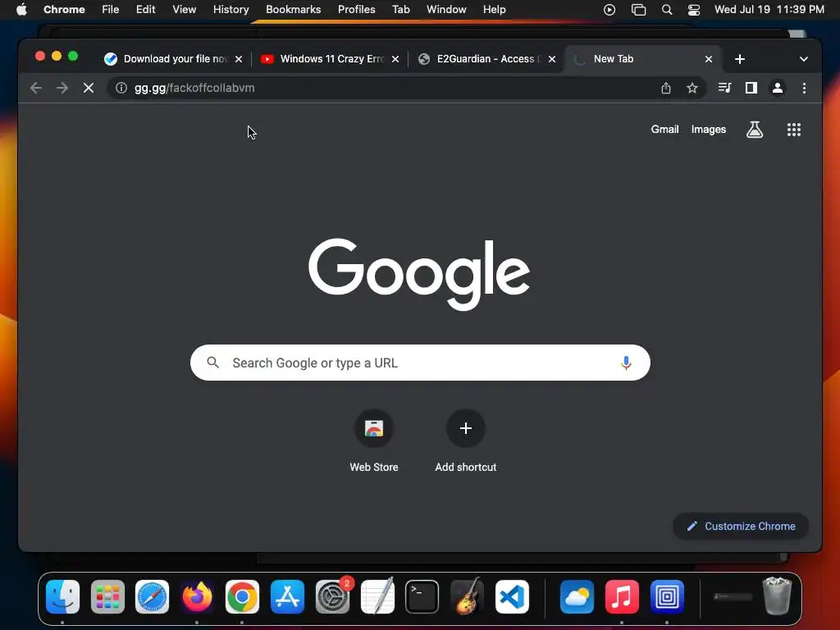The image size is (840, 630).
Task: Open the Edit menu
Action: 145,10
